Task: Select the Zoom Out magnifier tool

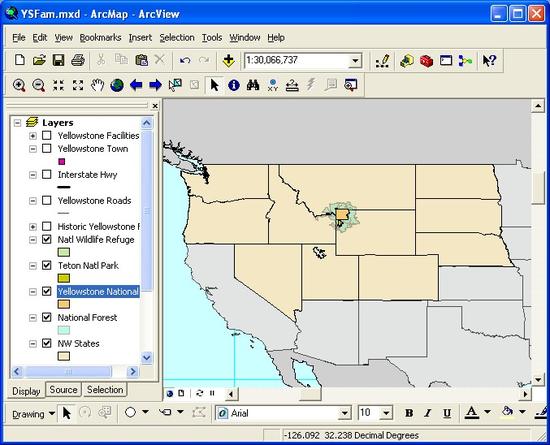Action: (x=38, y=85)
